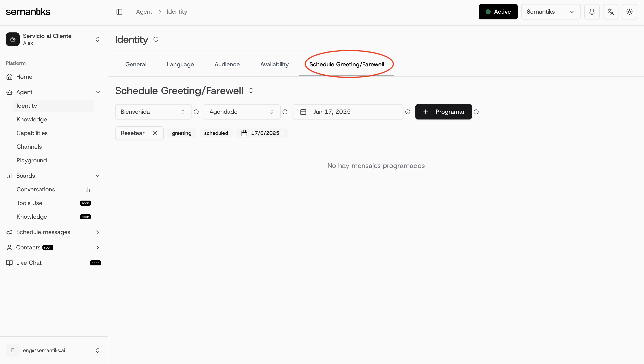Image resolution: width=644 pixels, height=364 pixels.
Task: Click the Identity info icon
Action: click(156, 39)
